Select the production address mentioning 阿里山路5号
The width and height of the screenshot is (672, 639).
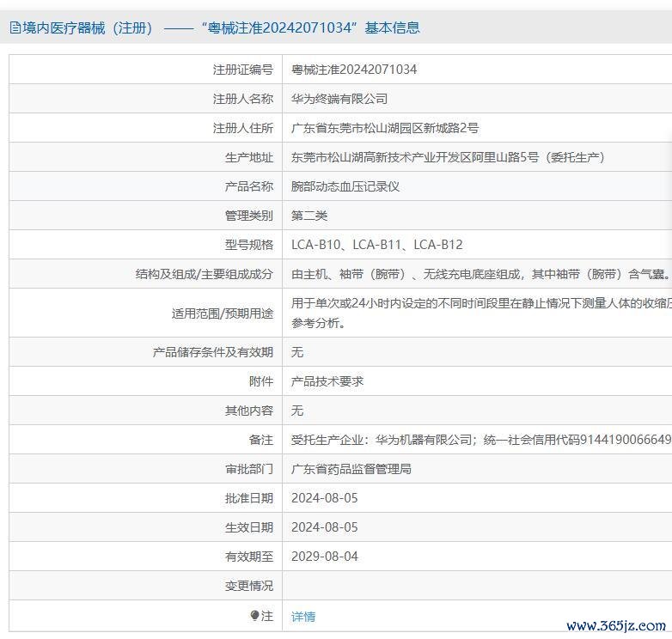tap(448, 157)
